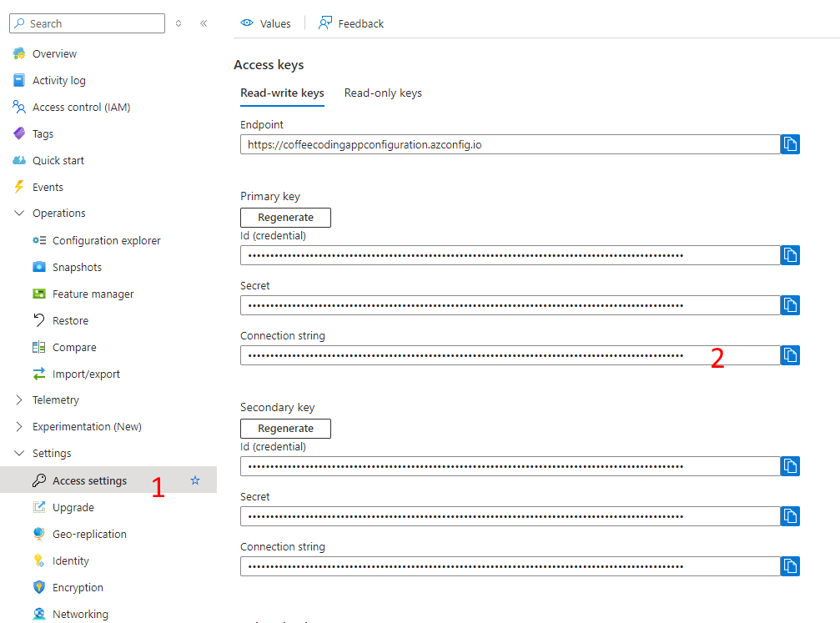Expand the Experimentation (New) section
This screenshot has width=840, height=623.
tap(19, 427)
